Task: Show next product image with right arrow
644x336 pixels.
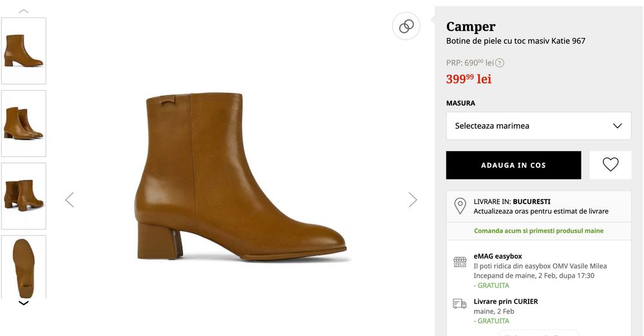Action: pos(413,200)
